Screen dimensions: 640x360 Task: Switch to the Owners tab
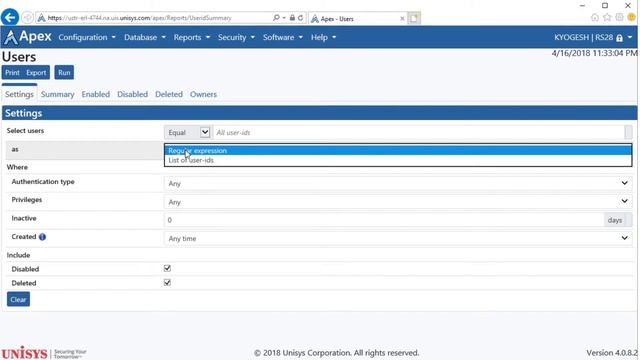[x=203, y=94]
